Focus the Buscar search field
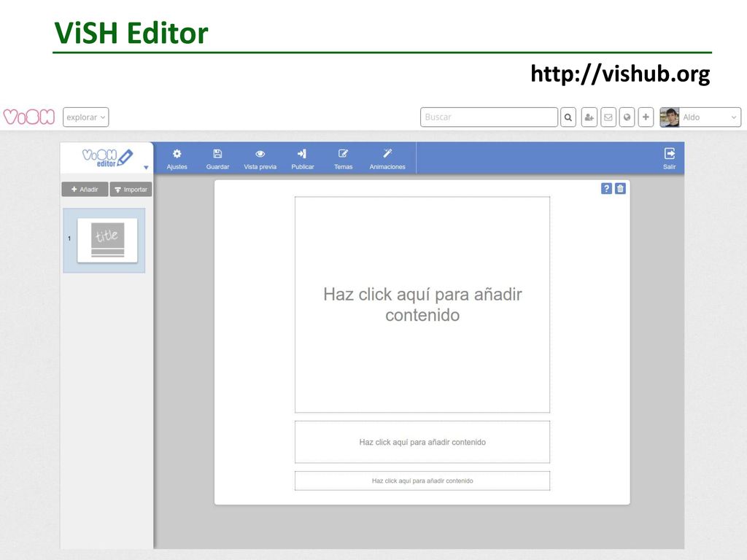Image resolution: width=747 pixels, height=560 pixels. coord(489,117)
